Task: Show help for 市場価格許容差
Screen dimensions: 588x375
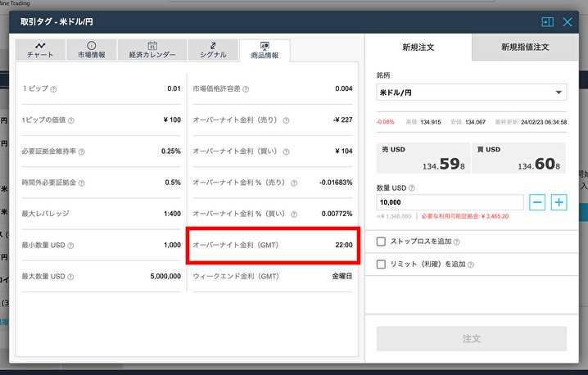Action: (246, 89)
